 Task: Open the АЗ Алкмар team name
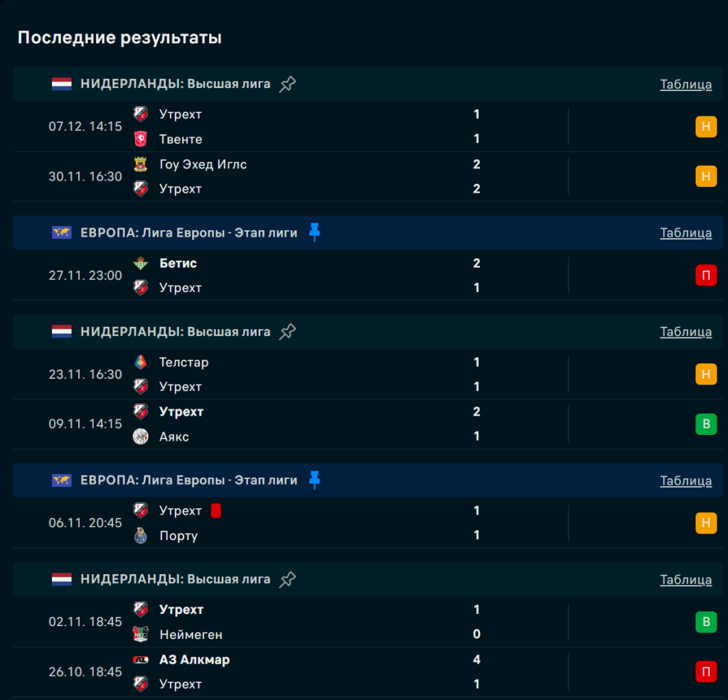[194, 659]
